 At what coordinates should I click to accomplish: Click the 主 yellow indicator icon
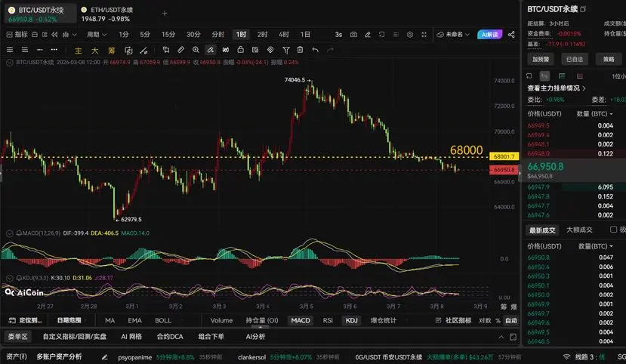(x=79, y=51)
